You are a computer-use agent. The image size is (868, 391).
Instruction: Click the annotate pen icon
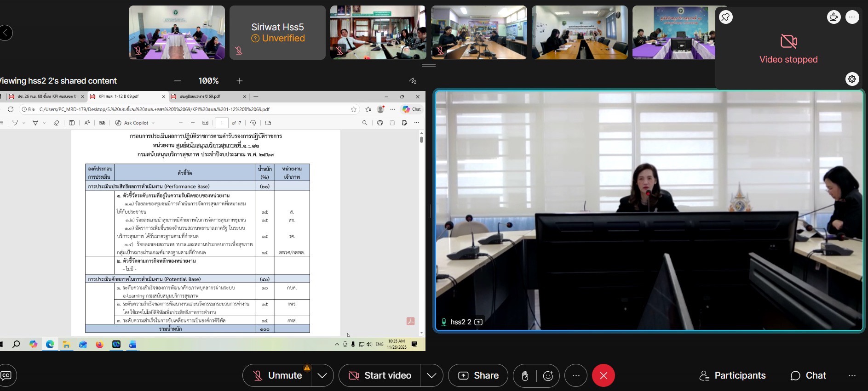[413, 81]
